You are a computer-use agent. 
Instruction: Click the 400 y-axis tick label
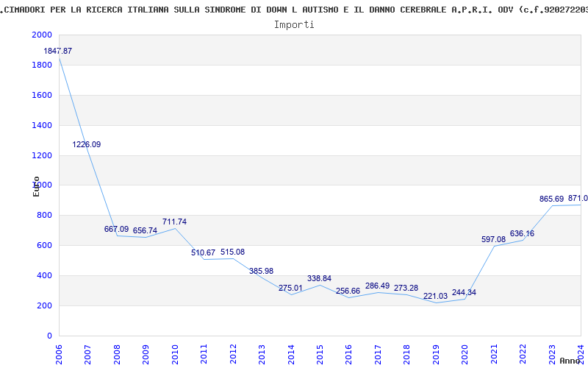tap(45, 275)
